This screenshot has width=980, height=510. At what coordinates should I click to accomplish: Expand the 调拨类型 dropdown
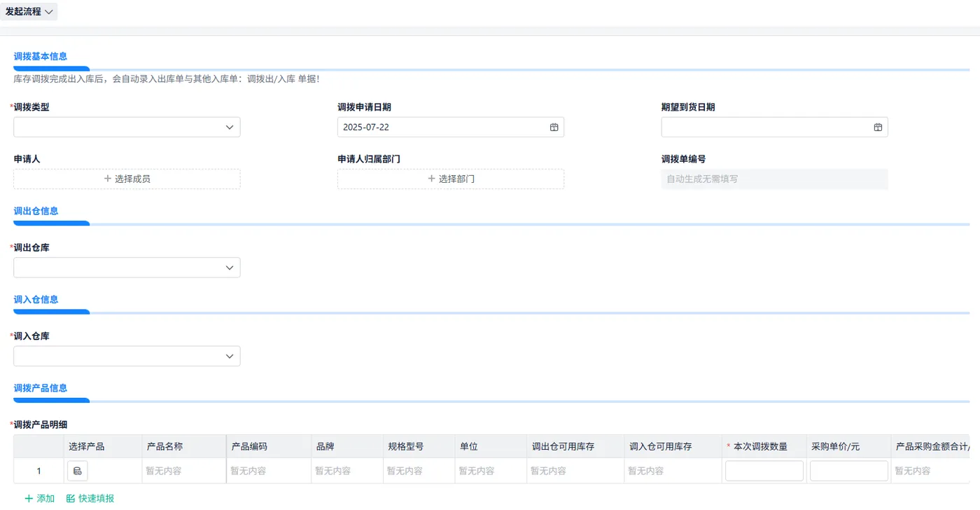pyautogui.click(x=127, y=127)
